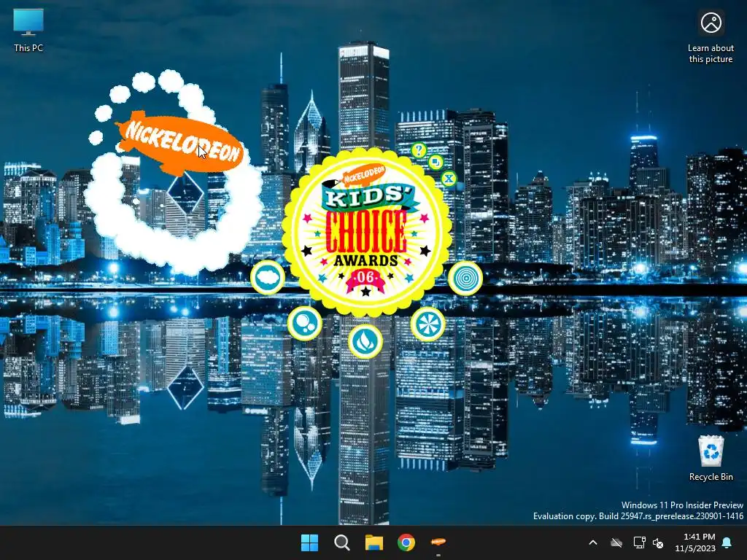Screen dimensions: 747x560
Task: Open taskbar Search
Action: pyautogui.click(x=341, y=542)
